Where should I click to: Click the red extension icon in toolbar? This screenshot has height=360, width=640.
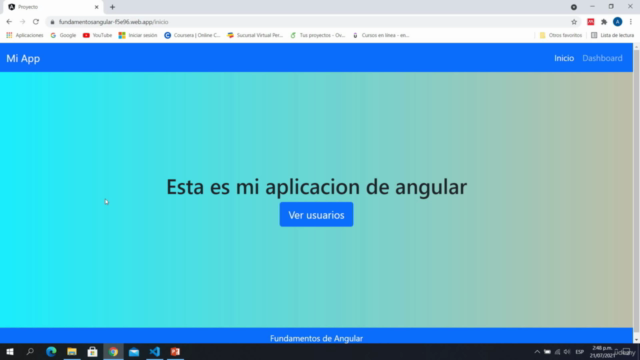(591, 22)
